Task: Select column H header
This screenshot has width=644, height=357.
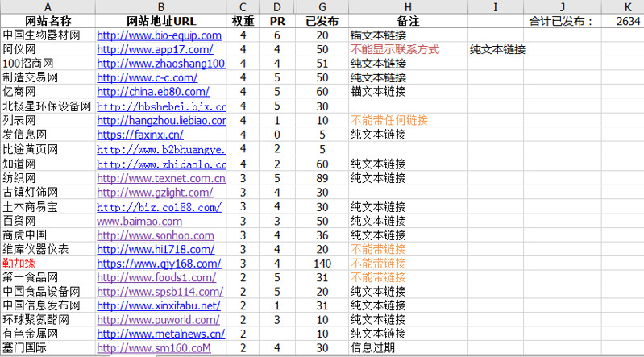Action: (408, 7)
